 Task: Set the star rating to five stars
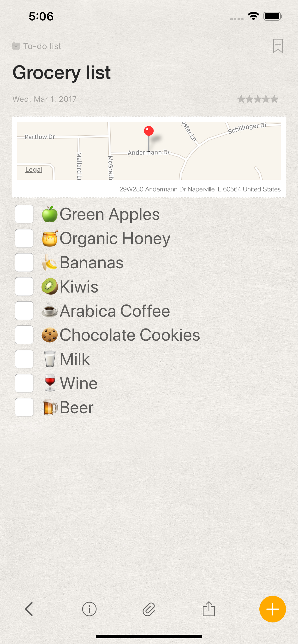[274, 99]
